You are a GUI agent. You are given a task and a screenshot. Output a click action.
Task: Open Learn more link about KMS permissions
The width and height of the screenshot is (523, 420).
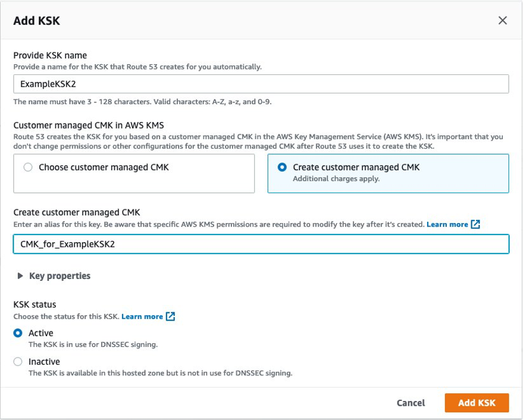[x=447, y=224]
